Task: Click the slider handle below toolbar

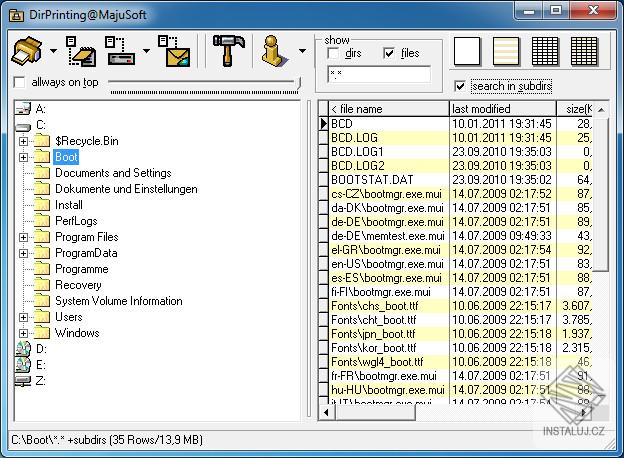Action: click(x=299, y=83)
